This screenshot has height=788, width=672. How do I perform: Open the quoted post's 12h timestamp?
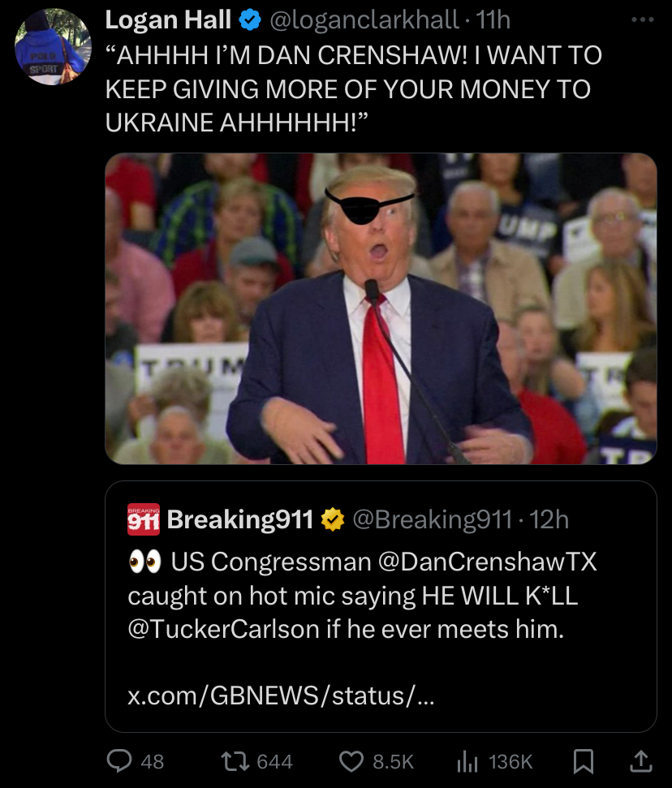[x=549, y=519]
